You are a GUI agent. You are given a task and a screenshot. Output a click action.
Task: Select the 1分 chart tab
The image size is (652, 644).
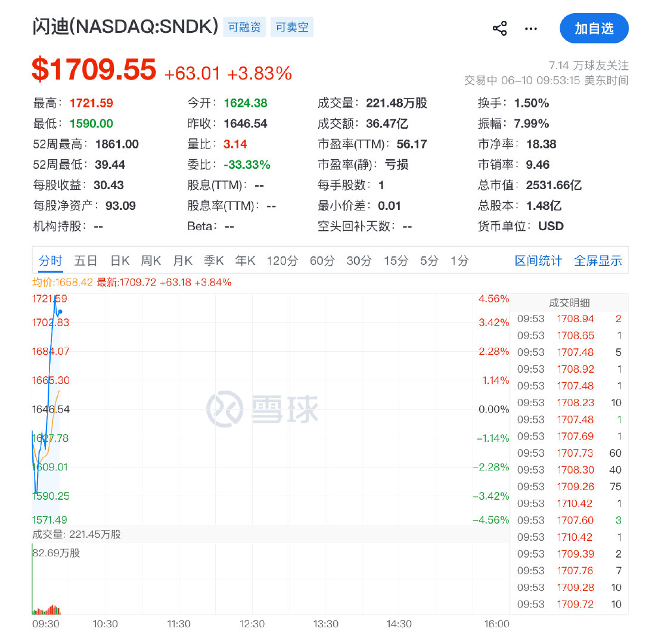tap(459, 261)
